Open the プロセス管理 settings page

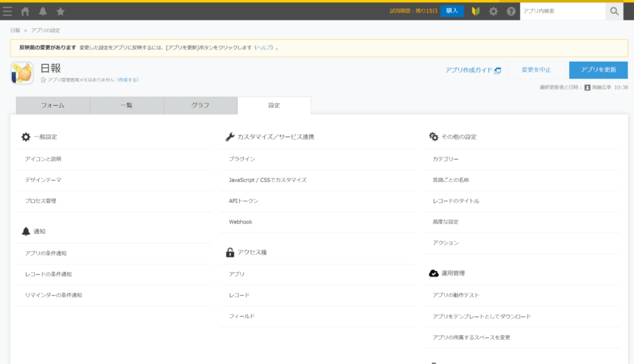(40, 201)
